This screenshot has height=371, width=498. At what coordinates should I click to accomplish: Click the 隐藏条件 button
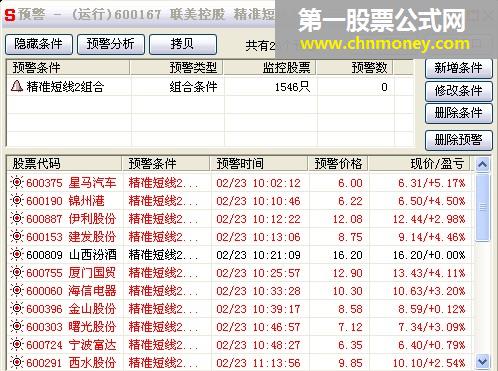pos(39,44)
